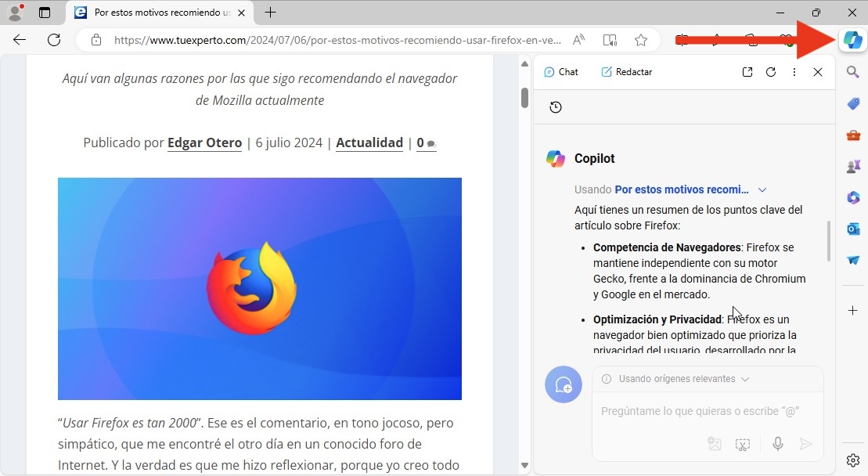The image size is (868, 476).
Task: Open Copilot chat in new window
Action: pyautogui.click(x=747, y=72)
